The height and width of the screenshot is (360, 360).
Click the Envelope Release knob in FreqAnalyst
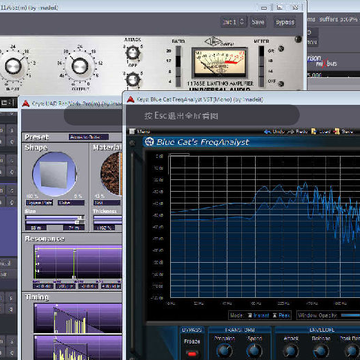[x=321, y=351]
